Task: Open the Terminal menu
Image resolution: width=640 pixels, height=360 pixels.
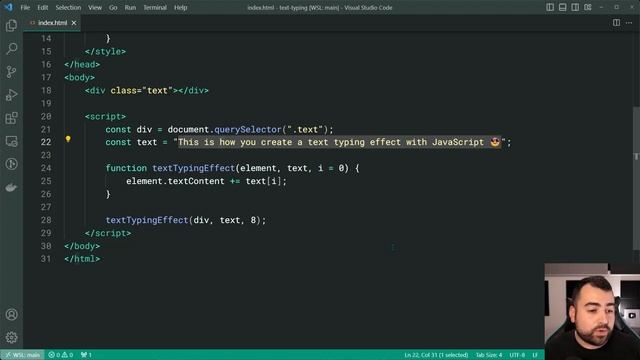Action: [155, 7]
